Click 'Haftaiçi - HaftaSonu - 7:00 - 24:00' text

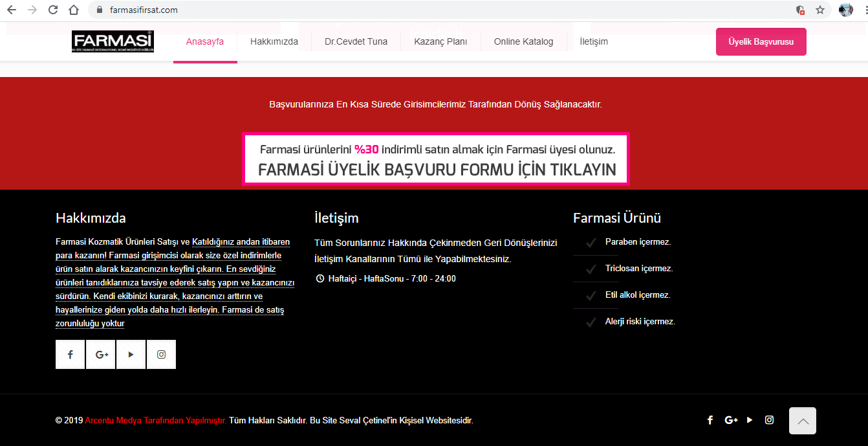click(x=392, y=279)
